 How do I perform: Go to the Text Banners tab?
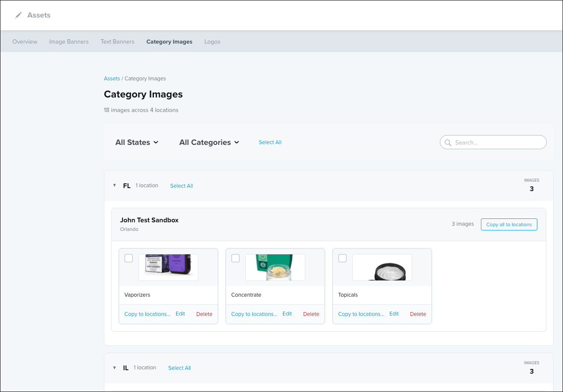point(118,42)
